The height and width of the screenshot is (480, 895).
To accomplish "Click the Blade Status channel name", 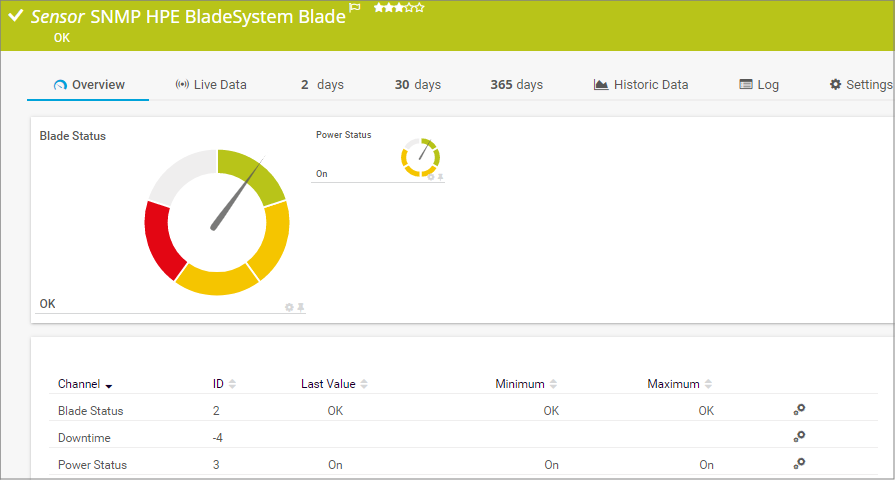I will [x=90, y=410].
